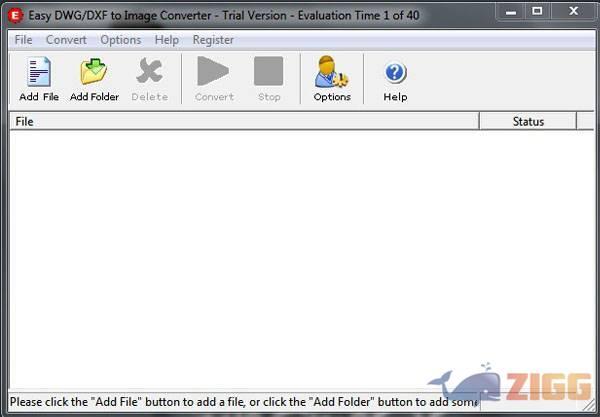The height and width of the screenshot is (417, 600).
Task: Click the red app icon in title bar
Action: click(14, 16)
